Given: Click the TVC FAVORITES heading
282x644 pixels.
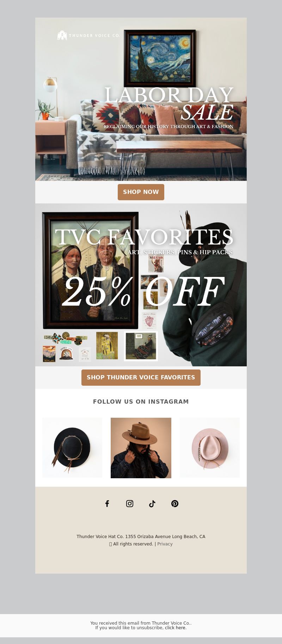Looking at the screenshot, I should click(144, 237).
